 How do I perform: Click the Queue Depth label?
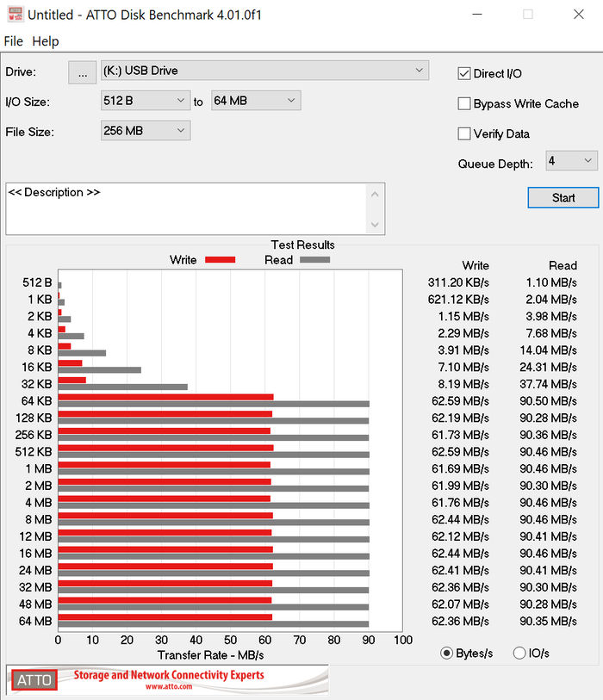pos(495,164)
